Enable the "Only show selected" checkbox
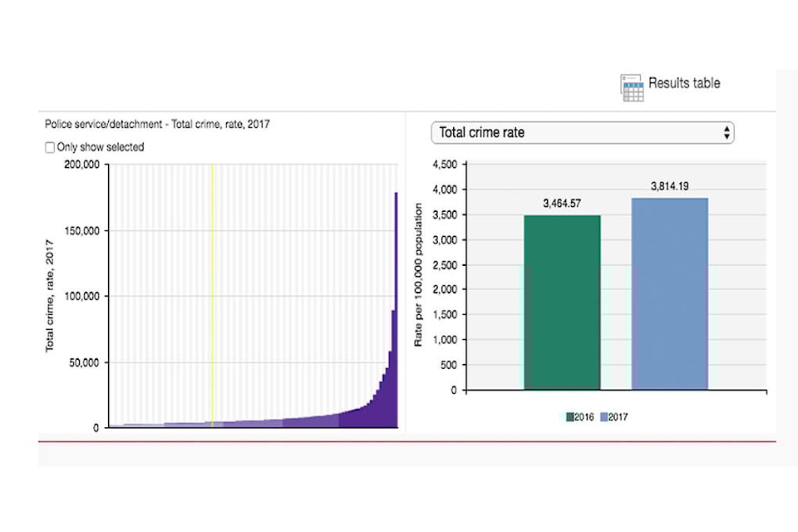This screenshot has height=532, width=798. (50, 148)
